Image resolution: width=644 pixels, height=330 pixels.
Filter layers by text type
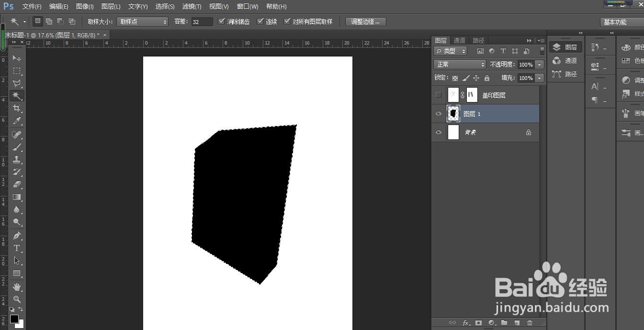pyautogui.click(x=503, y=51)
